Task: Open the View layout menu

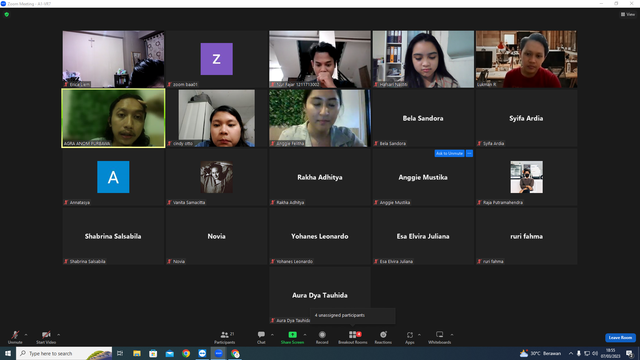Action: point(628,14)
